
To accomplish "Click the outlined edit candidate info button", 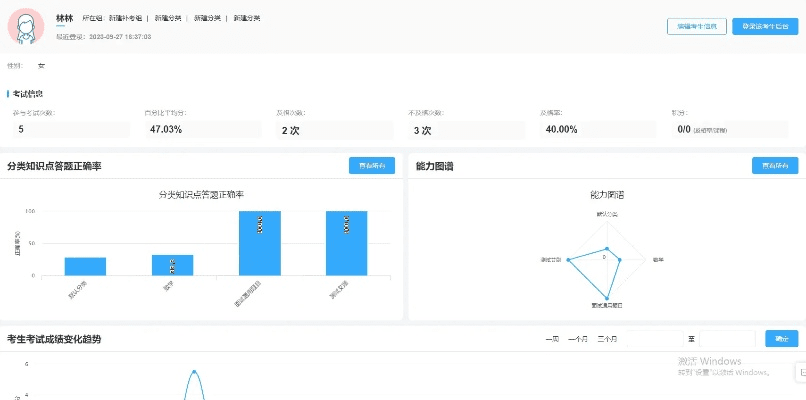I will pyautogui.click(x=697, y=26).
